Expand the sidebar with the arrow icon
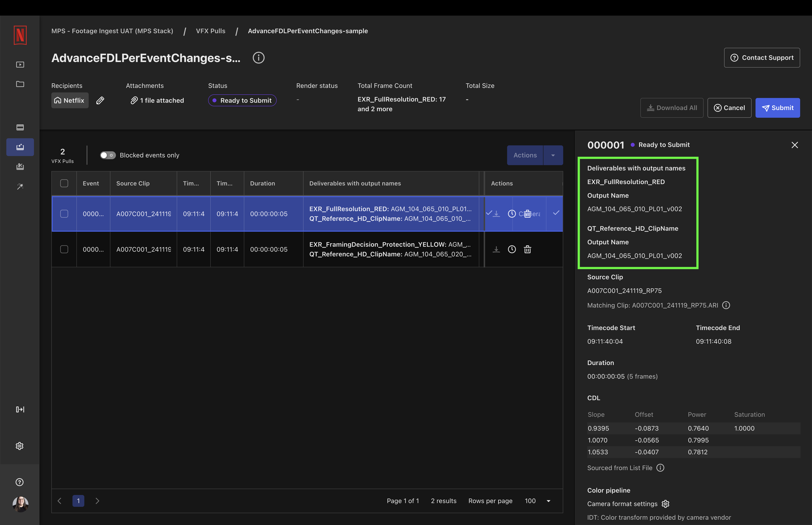 [20, 409]
